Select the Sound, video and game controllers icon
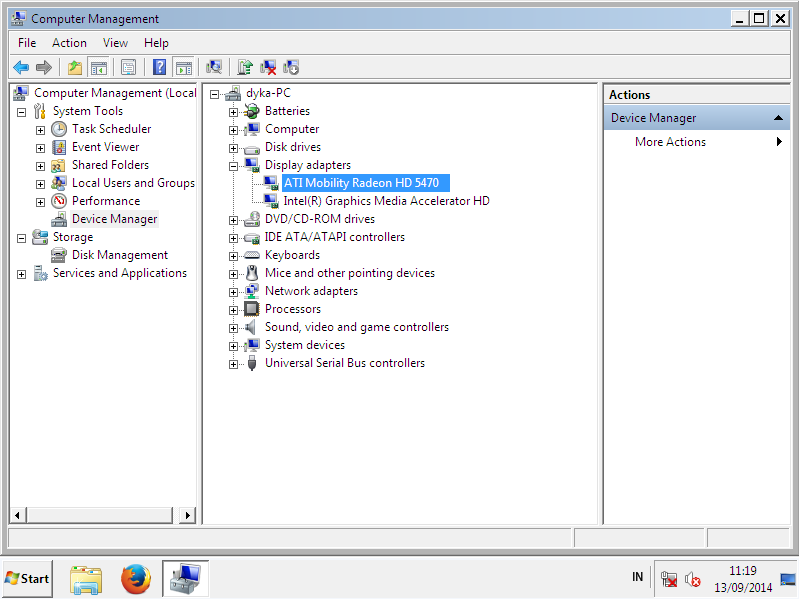The image size is (799, 599). pos(252,327)
